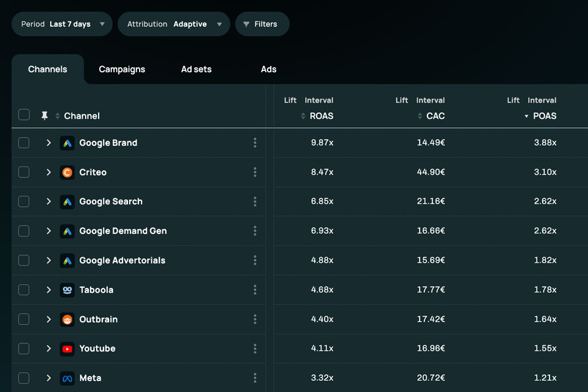
Task: Open the Attribution Adaptive dropdown
Action: 173,24
